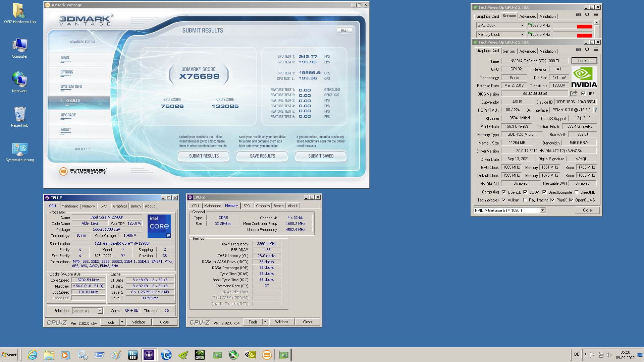Click the Bus Interface question mark in GPU-Z
This screenshot has height=362, width=644.
[x=596, y=110]
